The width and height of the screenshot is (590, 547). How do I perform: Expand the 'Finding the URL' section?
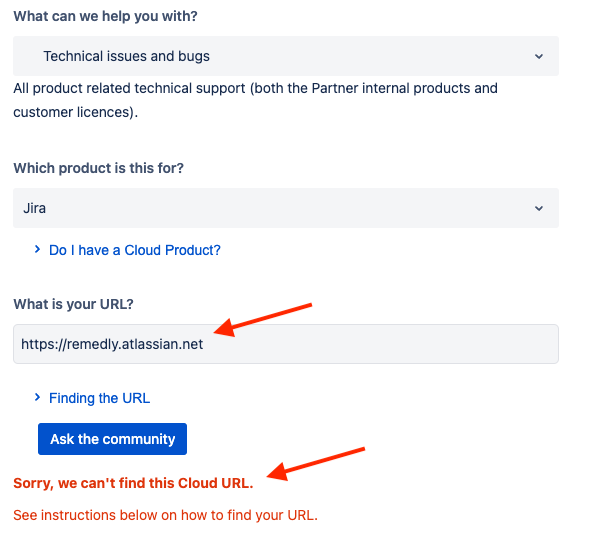[x=99, y=398]
